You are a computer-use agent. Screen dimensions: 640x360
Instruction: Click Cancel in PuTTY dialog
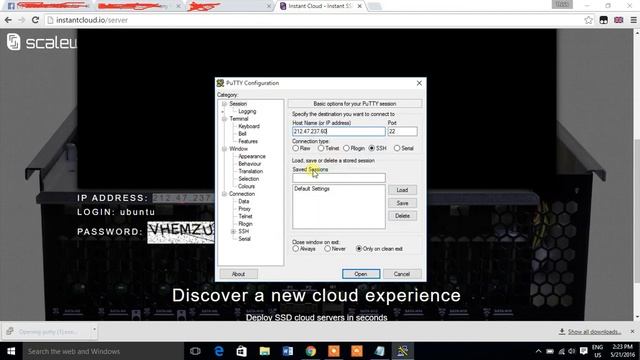pos(402,274)
